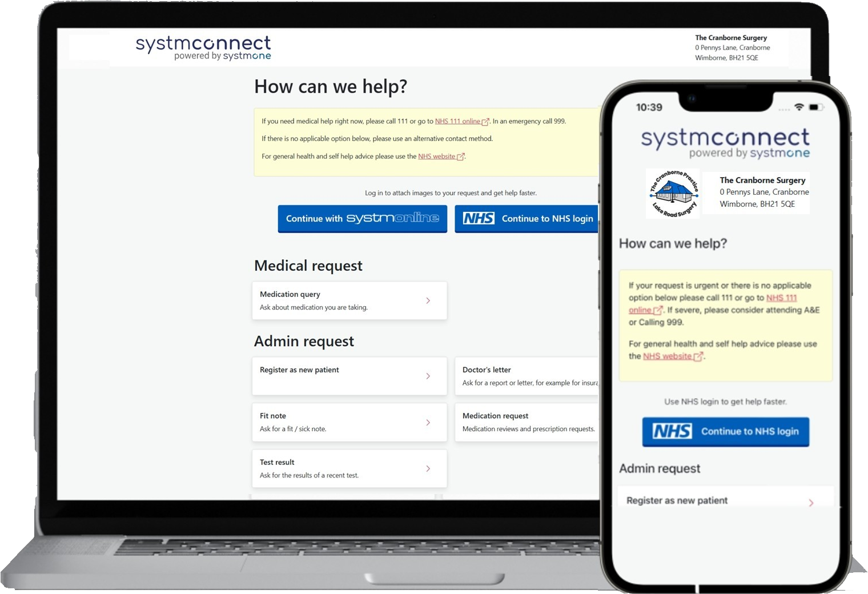Continue with SystmOnline on laptop
The image size is (868, 594).
pos(363,219)
